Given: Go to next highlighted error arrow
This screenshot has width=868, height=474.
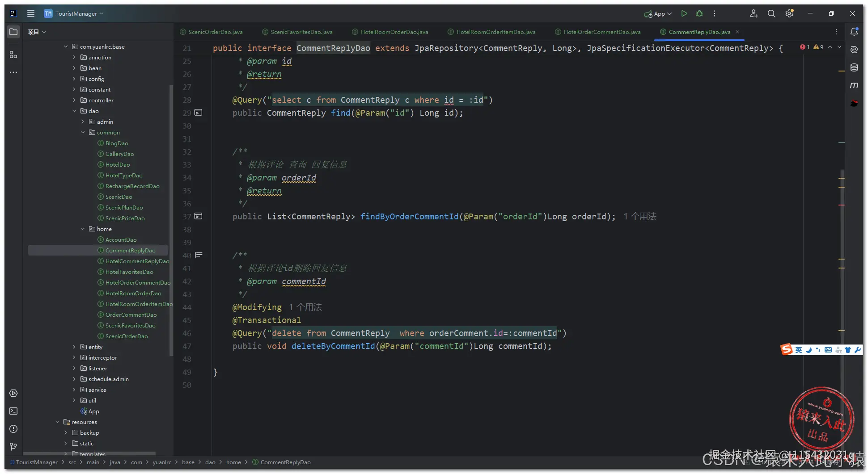Looking at the screenshot, I should click(839, 47).
